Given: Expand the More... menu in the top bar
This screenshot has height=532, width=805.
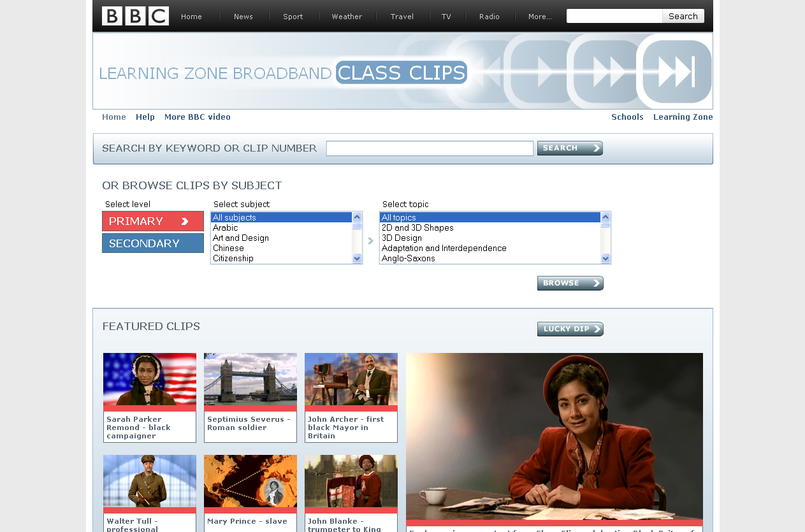Looking at the screenshot, I should click(540, 17).
